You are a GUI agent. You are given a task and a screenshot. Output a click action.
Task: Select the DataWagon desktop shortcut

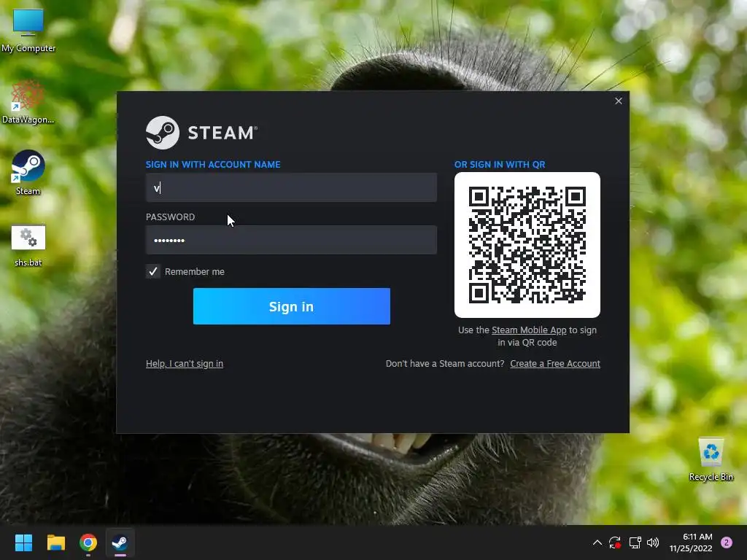coord(28,102)
